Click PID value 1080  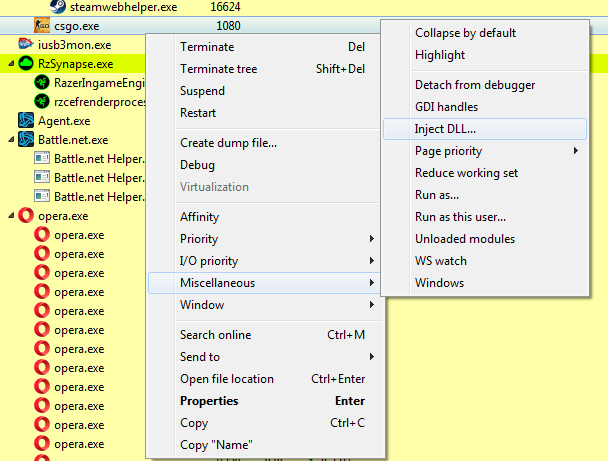228,26
